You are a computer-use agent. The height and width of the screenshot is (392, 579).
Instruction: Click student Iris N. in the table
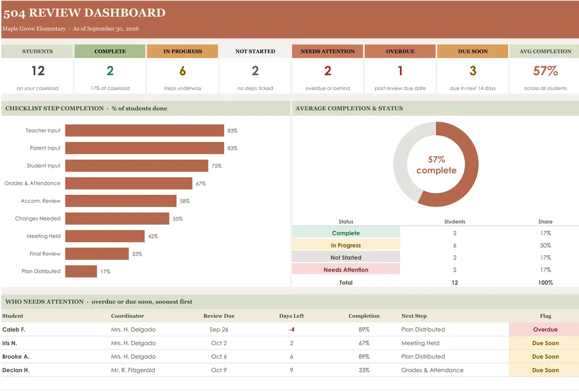(x=9, y=343)
